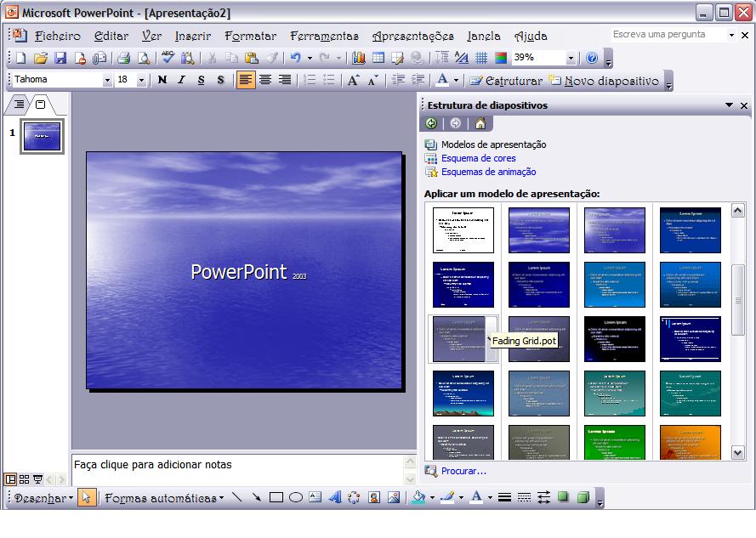Draw a line with the line tool
Screen dimensions: 756x538
pyautogui.click(x=236, y=497)
